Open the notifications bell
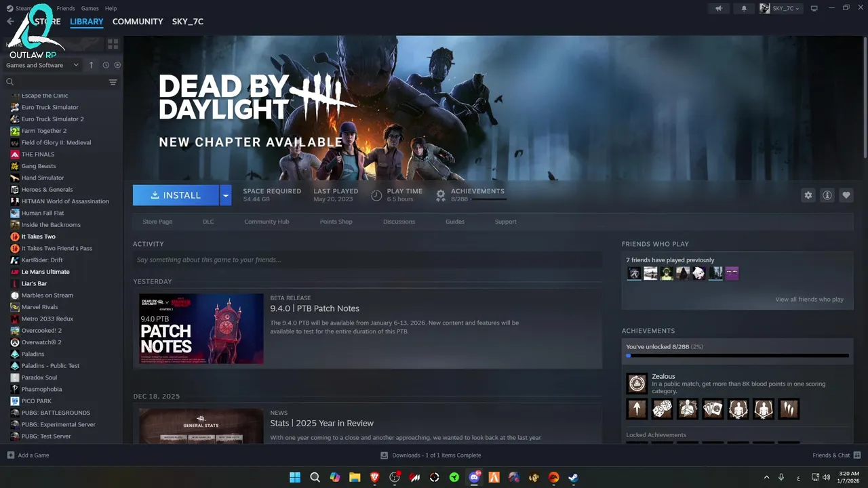 (744, 8)
